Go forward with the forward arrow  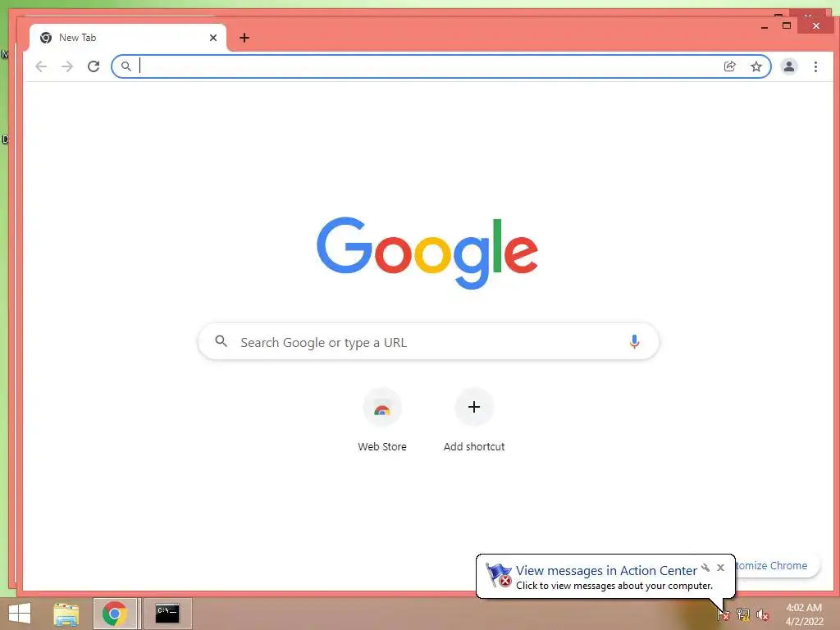(67, 66)
